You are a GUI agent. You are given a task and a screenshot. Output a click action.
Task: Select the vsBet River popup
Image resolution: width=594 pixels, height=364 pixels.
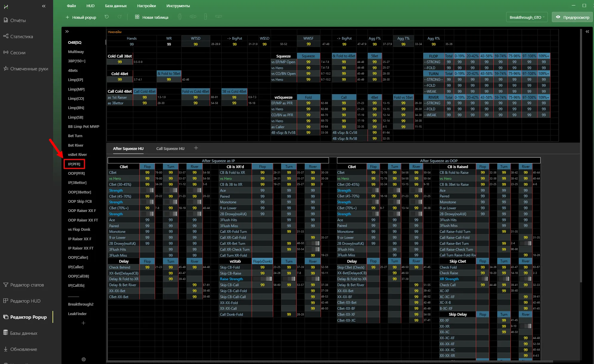pos(77,154)
